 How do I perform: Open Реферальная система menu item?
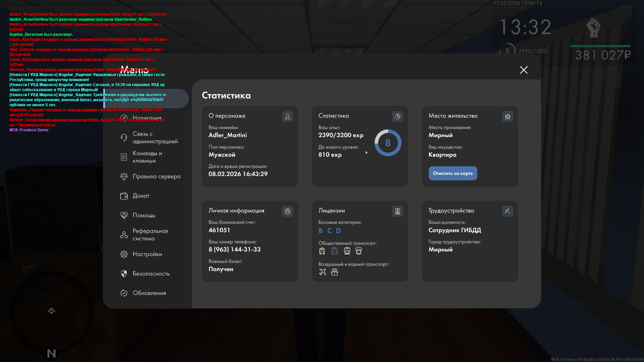150,235
